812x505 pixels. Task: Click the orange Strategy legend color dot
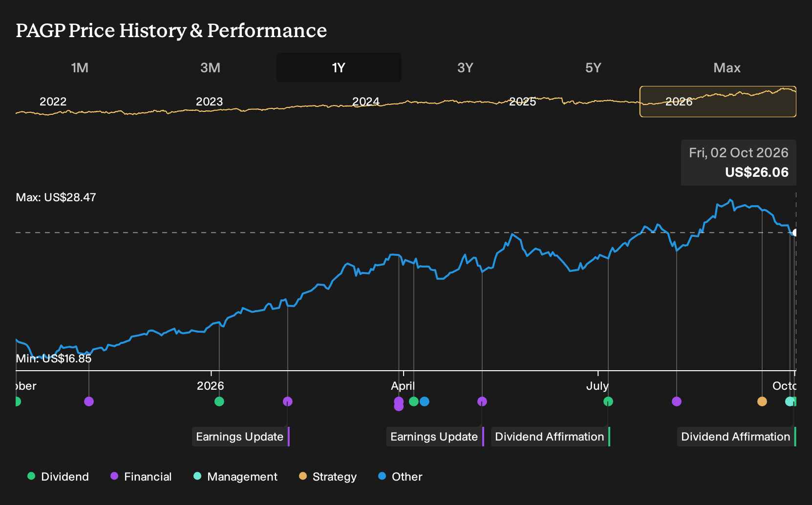[303, 476]
